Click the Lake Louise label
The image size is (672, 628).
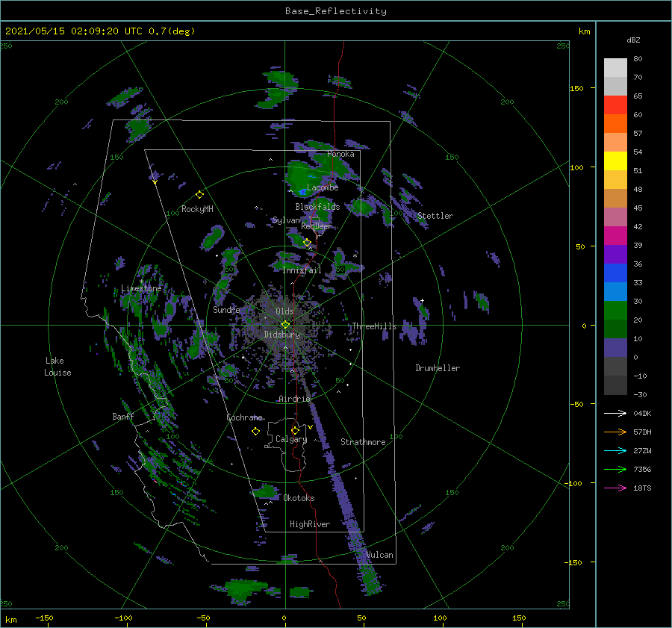coord(57,367)
